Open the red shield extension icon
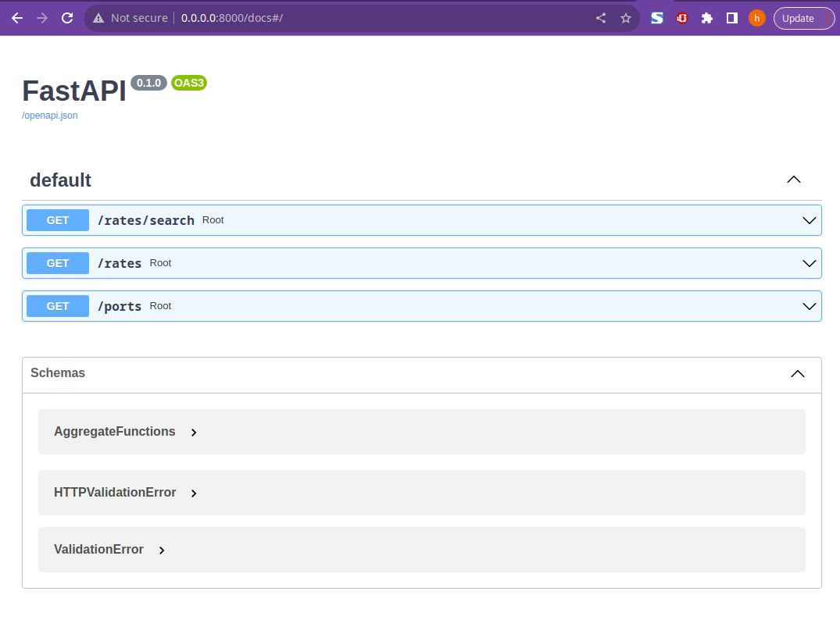The width and height of the screenshot is (840, 627). coord(682,18)
